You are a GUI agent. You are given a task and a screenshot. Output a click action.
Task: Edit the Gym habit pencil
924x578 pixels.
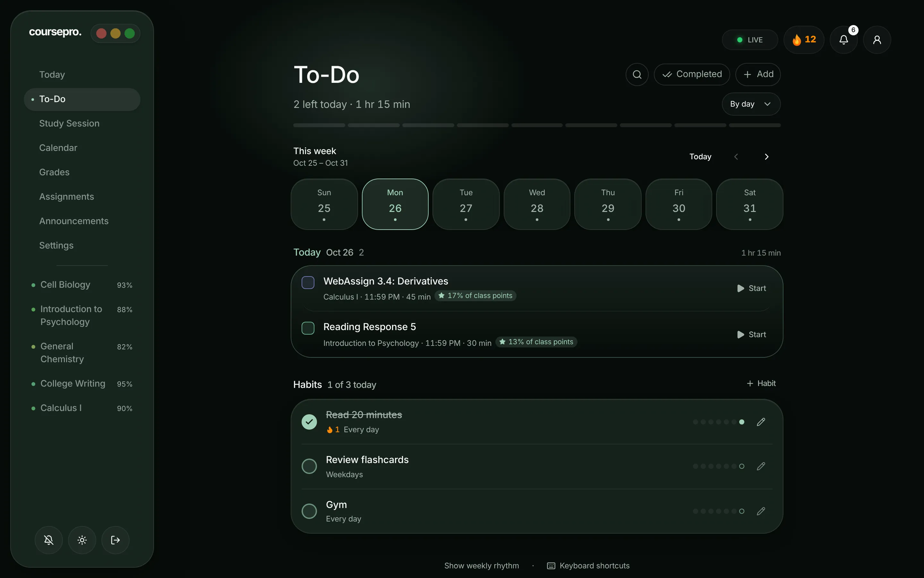[761, 511]
